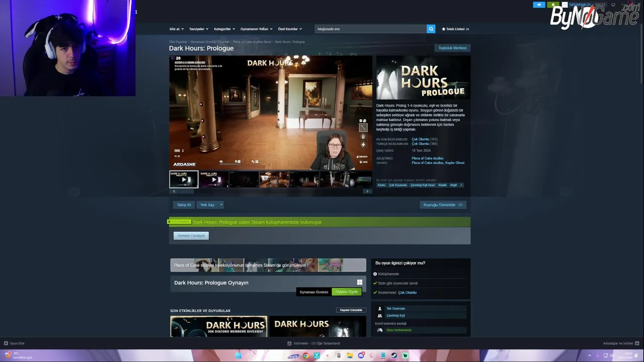Click the plus button to add tags

pos(461,185)
